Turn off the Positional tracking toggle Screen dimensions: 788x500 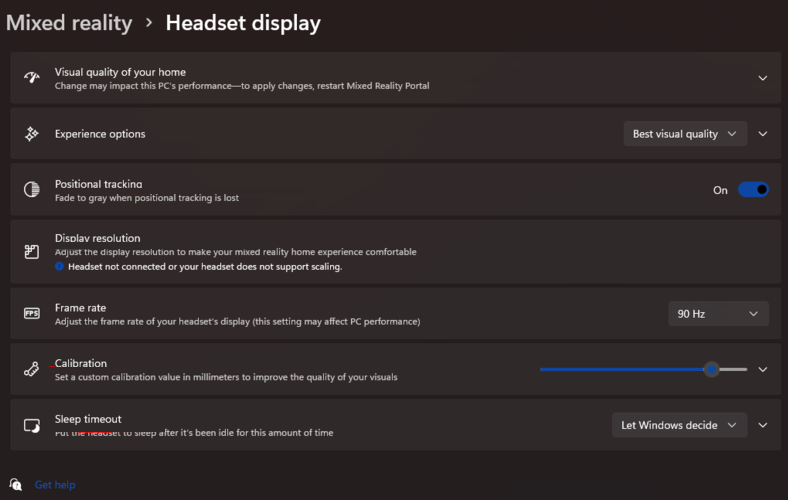click(x=753, y=190)
